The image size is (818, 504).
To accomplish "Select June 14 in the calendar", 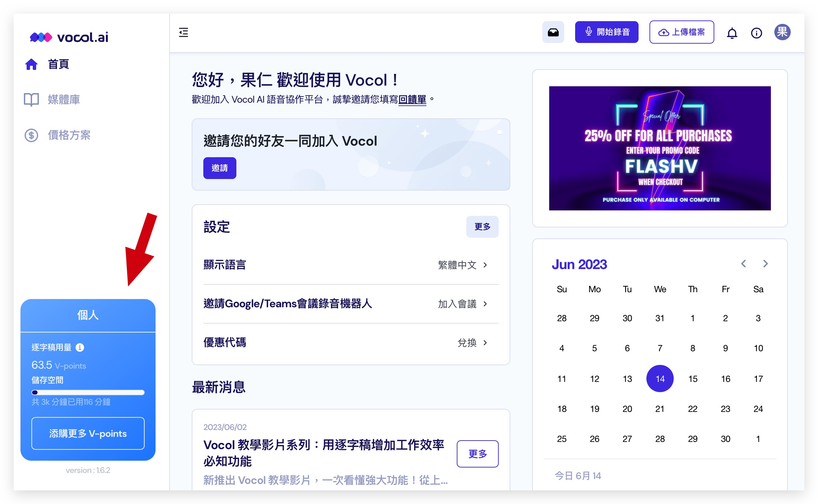I will (x=660, y=379).
